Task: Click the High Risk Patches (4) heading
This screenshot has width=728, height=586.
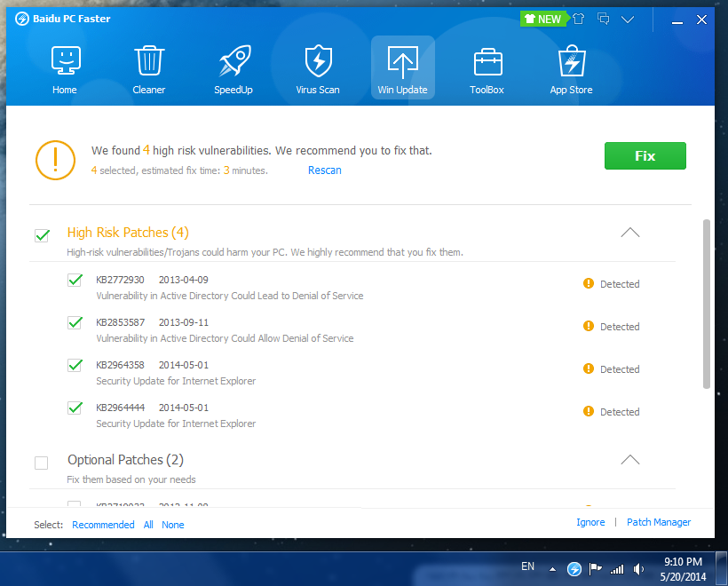Action: pos(128,232)
